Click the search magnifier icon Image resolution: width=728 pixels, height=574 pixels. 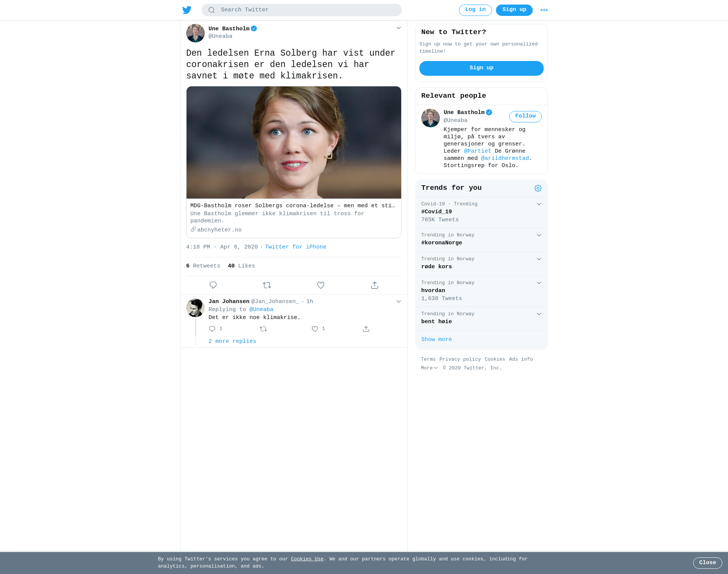click(212, 10)
